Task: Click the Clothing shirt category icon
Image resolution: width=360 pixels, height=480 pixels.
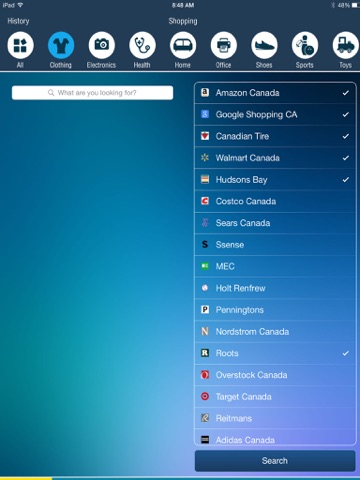Action: [61, 45]
